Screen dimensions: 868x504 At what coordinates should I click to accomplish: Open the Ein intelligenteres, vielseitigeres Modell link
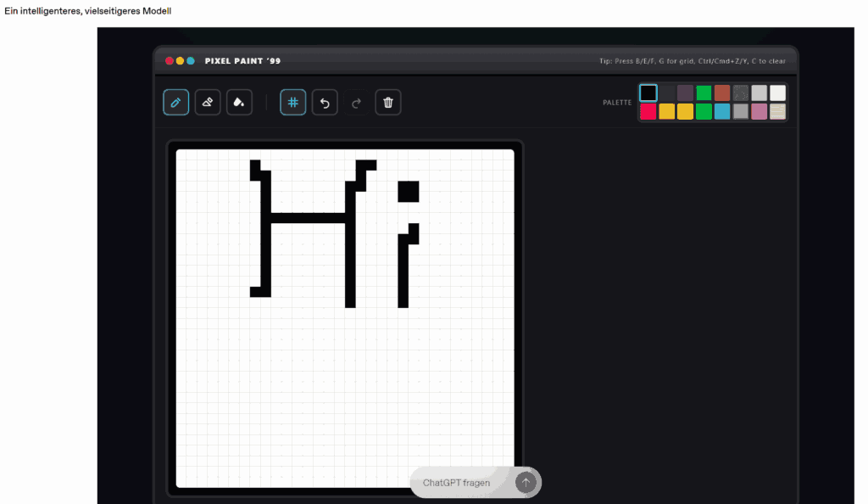pos(87,11)
